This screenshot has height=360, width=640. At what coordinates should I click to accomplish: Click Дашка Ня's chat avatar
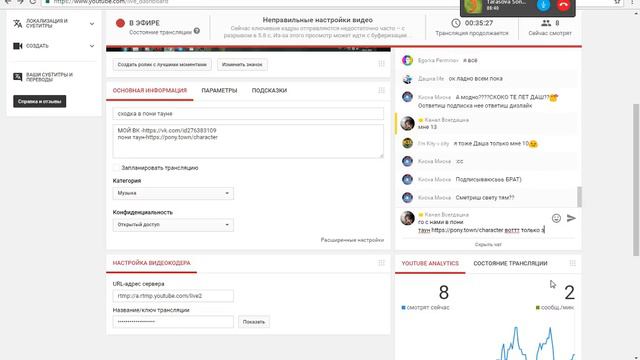click(407, 79)
